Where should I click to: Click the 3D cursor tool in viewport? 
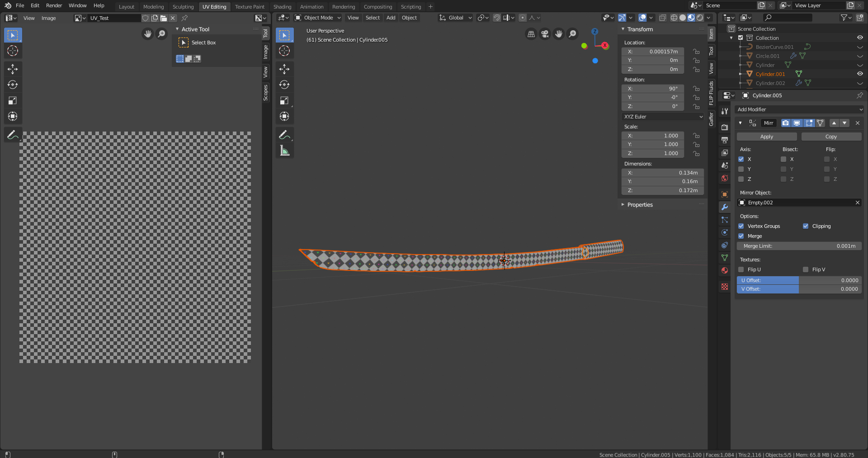284,51
